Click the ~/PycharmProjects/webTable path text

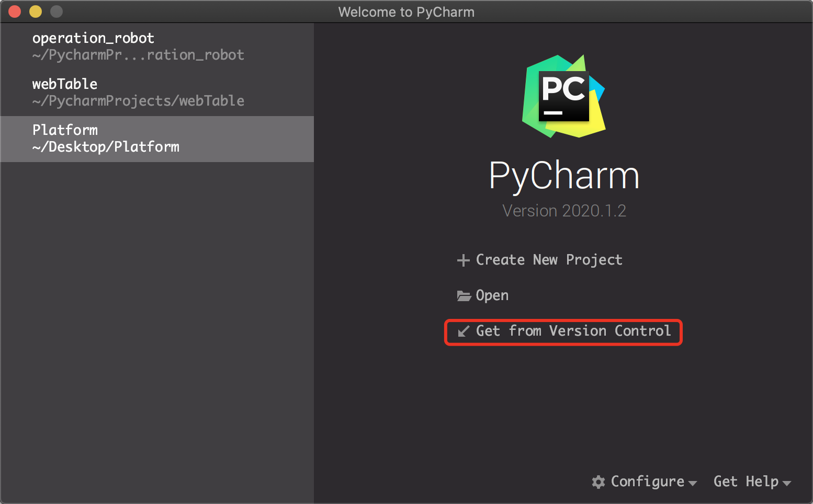tap(138, 101)
